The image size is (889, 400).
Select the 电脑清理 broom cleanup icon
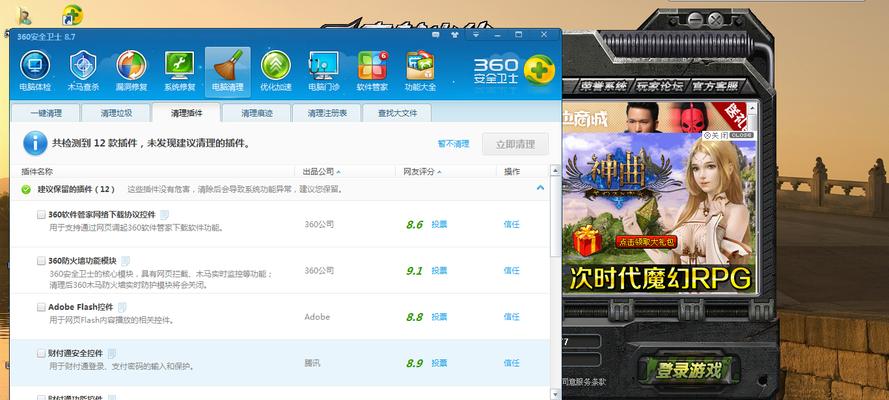[x=228, y=71]
